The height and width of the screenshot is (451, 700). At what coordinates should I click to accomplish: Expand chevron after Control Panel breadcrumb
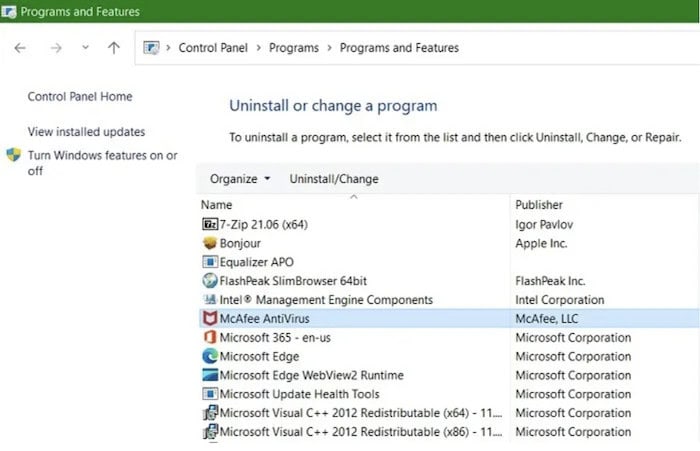[x=258, y=47]
